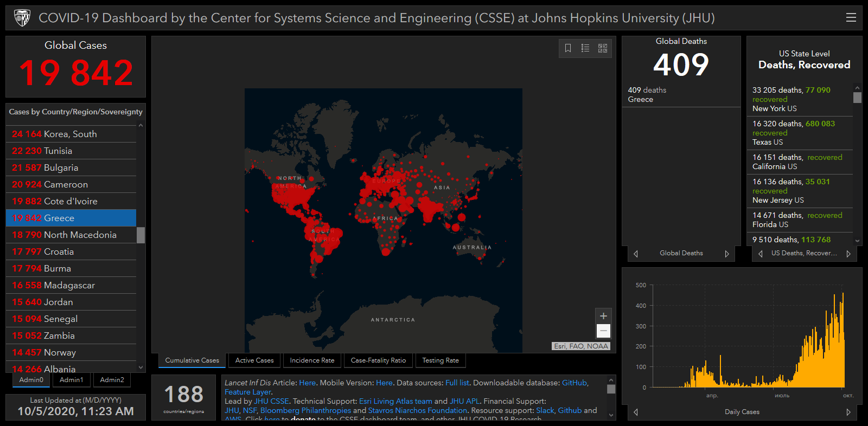868x426 pixels.
Task: Open the JHU APL link
Action: click(464, 401)
